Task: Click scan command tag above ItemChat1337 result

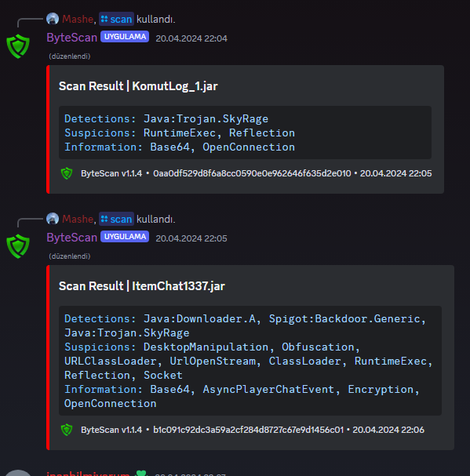Action: pos(116,219)
